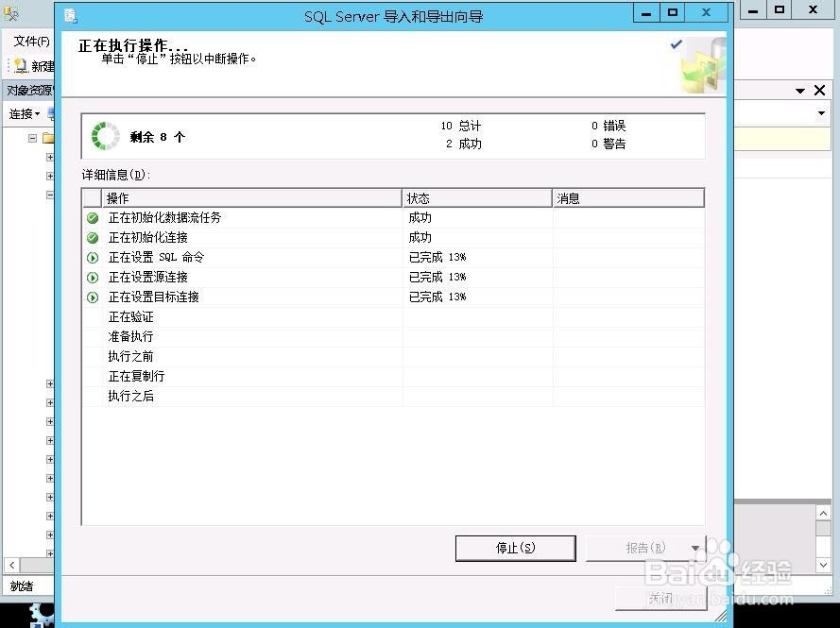The width and height of the screenshot is (840, 628).
Task: Click in-progress icon for 正在设置 SQL 命令
Action: coord(93,258)
